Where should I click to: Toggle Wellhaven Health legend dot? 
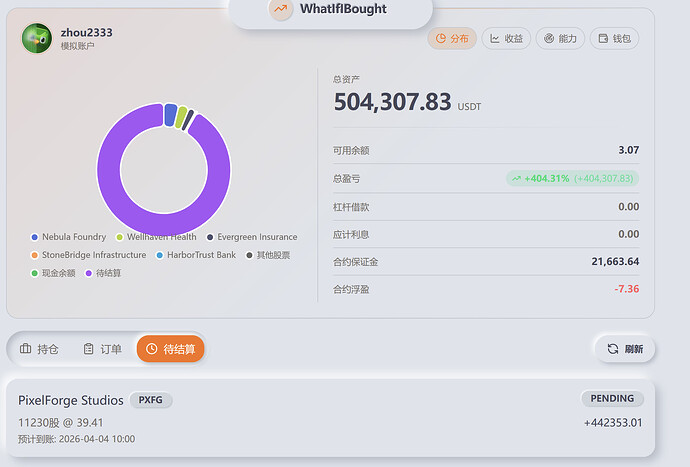[119, 237]
